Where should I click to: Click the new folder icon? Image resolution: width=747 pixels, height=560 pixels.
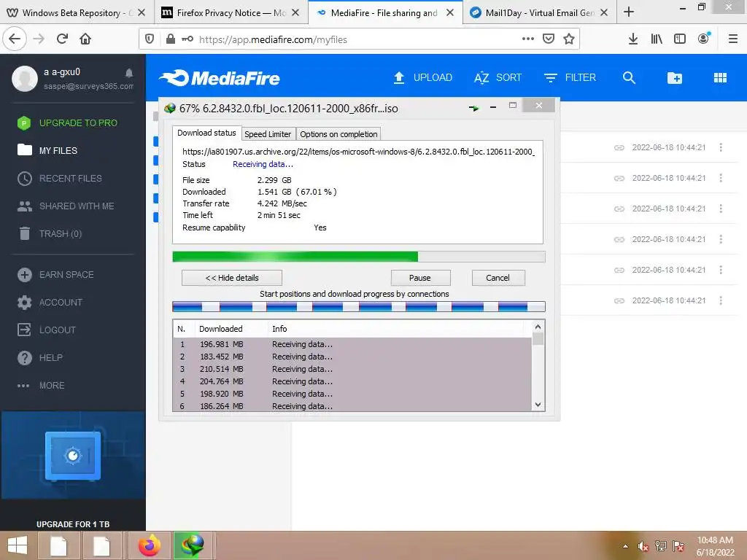675,77
